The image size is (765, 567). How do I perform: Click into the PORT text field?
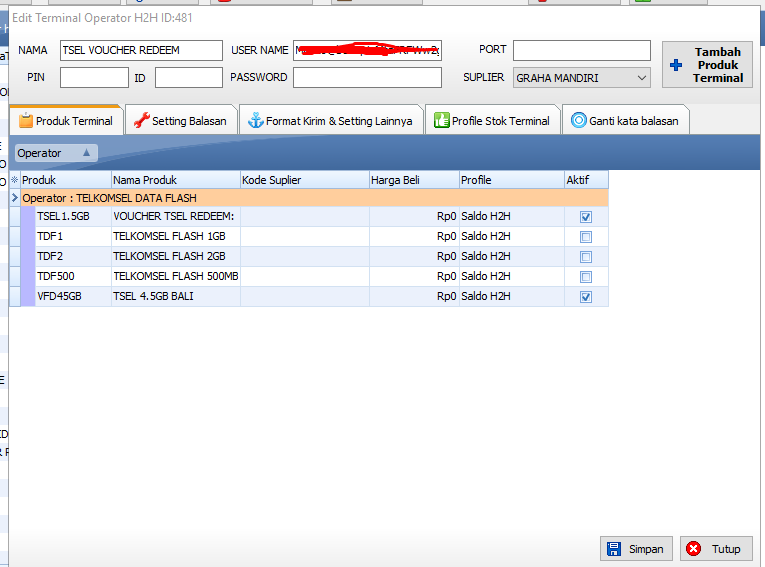[581, 50]
